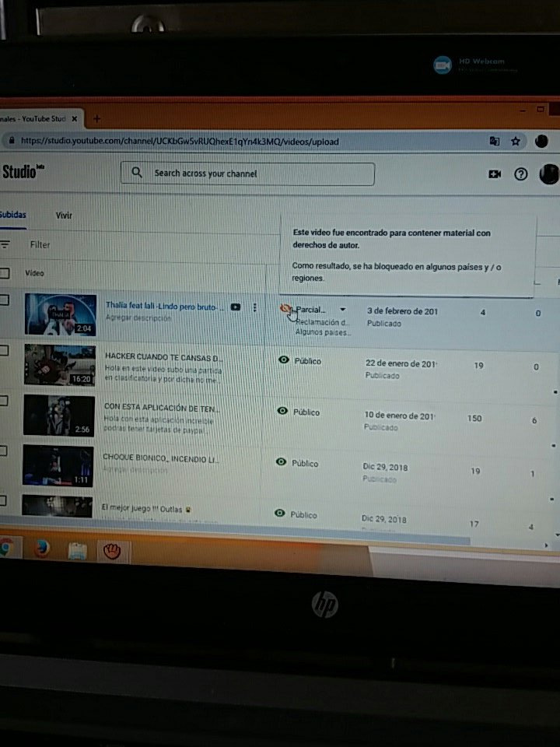The width and height of the screenshot is (560, 747).
Task: Click the date 3 de febrero de 201
Action: [x=402, y=311]
